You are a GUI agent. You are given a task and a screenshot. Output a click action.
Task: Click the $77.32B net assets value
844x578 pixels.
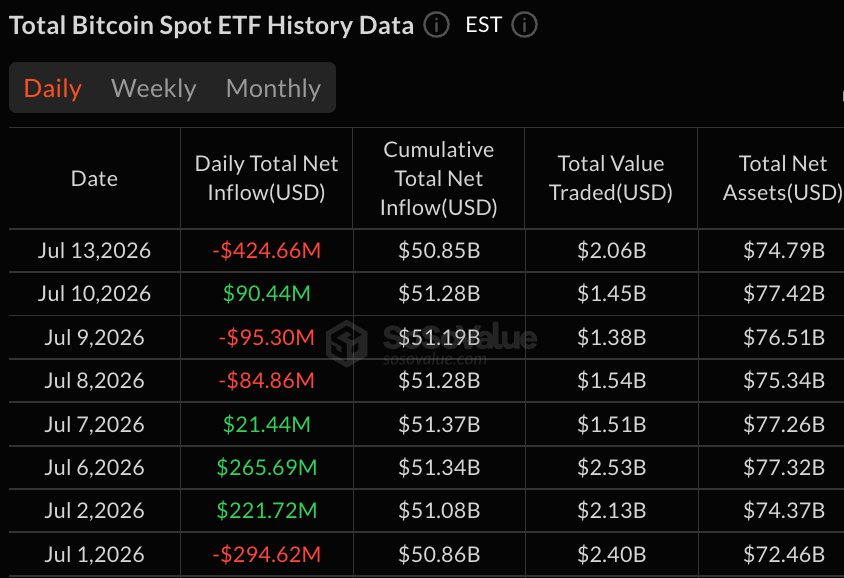coord(784,468)
